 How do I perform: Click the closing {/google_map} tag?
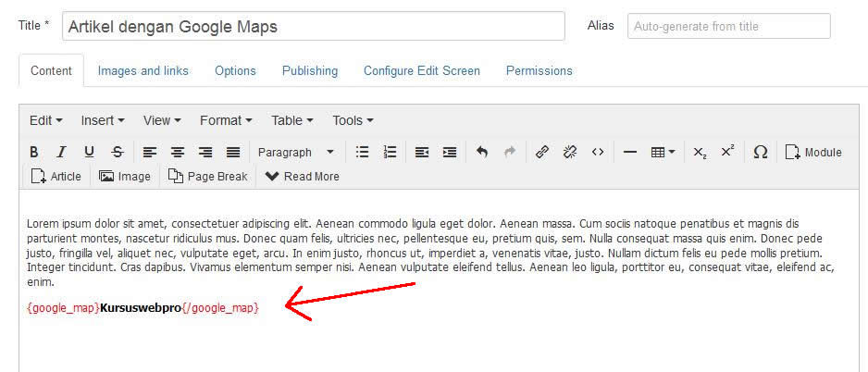(220, 308)
